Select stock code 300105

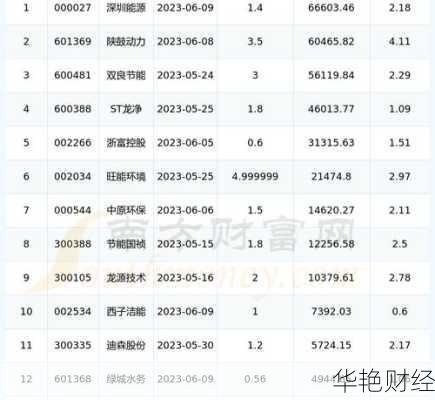click(73, 278)
